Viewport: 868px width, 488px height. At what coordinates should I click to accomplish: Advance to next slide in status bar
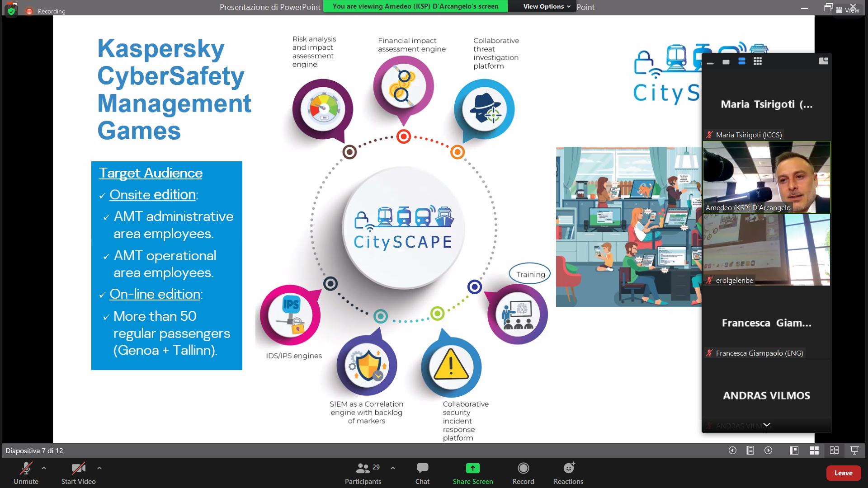(768, 450)
